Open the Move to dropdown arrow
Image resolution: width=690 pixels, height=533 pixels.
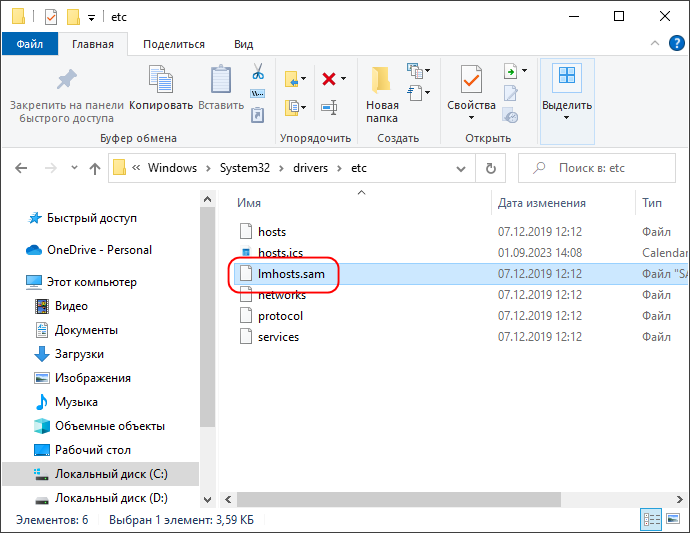[304, 79]
